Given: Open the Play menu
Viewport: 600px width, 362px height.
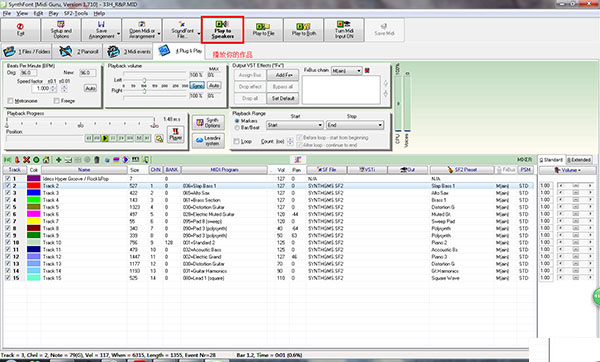Looking at the screenshot, I should (x=54, y=13).
